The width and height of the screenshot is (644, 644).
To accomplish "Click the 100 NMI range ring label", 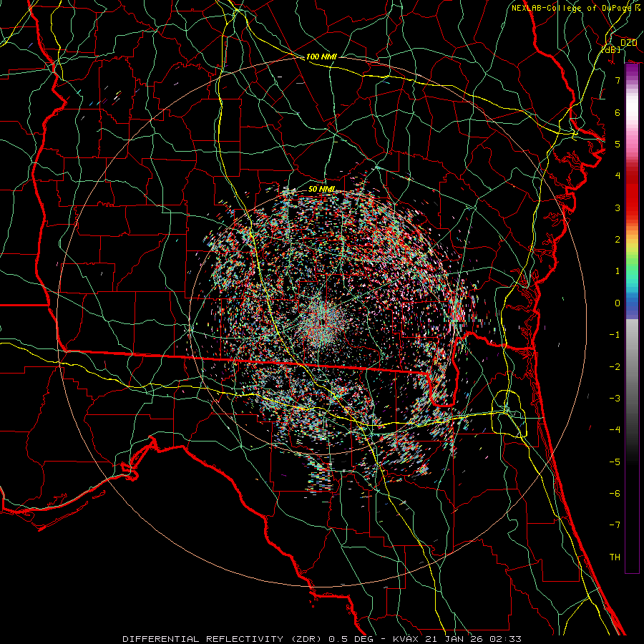I will click(321, 57).
